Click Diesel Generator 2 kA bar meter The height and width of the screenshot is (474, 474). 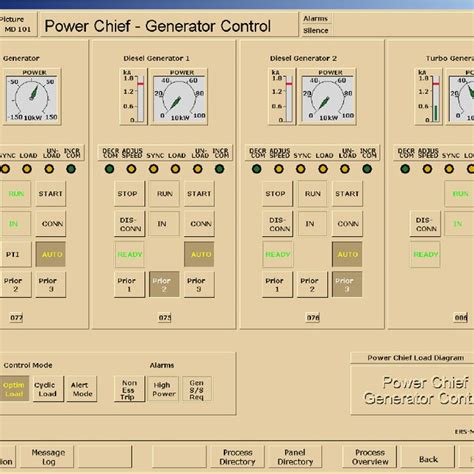click(282, 97)
